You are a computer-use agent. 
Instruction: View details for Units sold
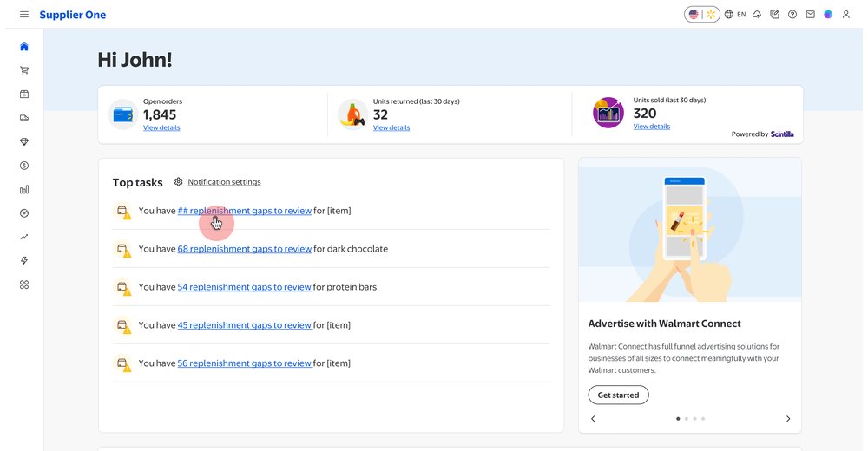pyautogui.click(x=652, y=127)
